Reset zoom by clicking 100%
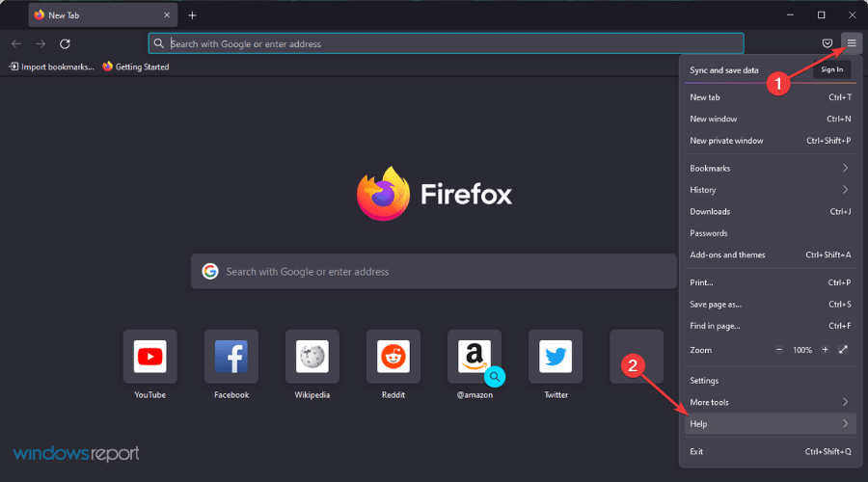Viewport: 868px width, 482px height. [802, 350]
